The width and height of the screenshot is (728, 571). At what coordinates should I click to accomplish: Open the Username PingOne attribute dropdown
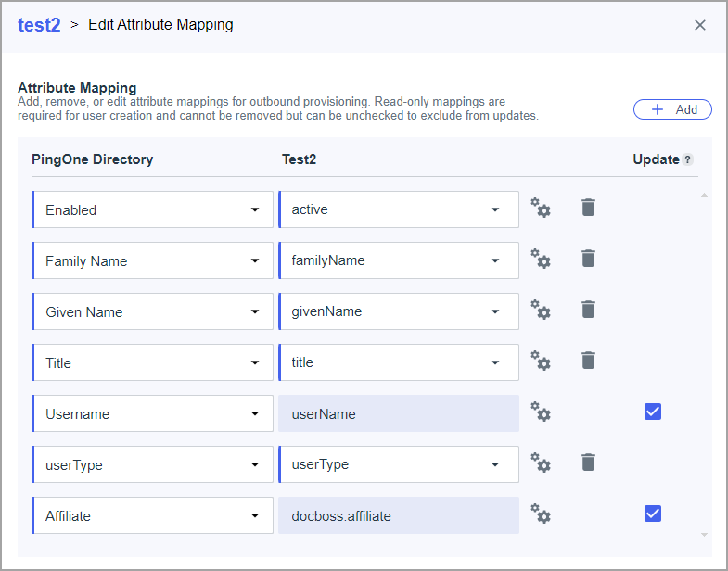[153, 413]
